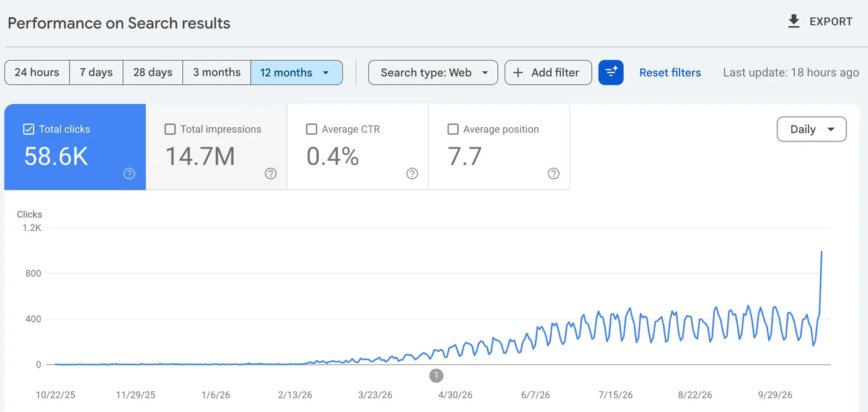The width and height of the screenshot is (868, 412).
Task: Click the 14.7M impressions value
Action: point(200,156)
